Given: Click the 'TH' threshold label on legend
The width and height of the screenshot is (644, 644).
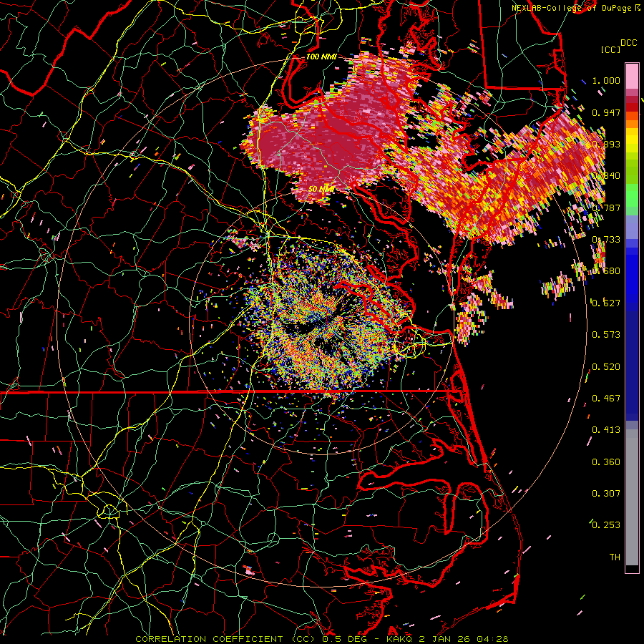Looking at the screenshot, I should point(615,557).
